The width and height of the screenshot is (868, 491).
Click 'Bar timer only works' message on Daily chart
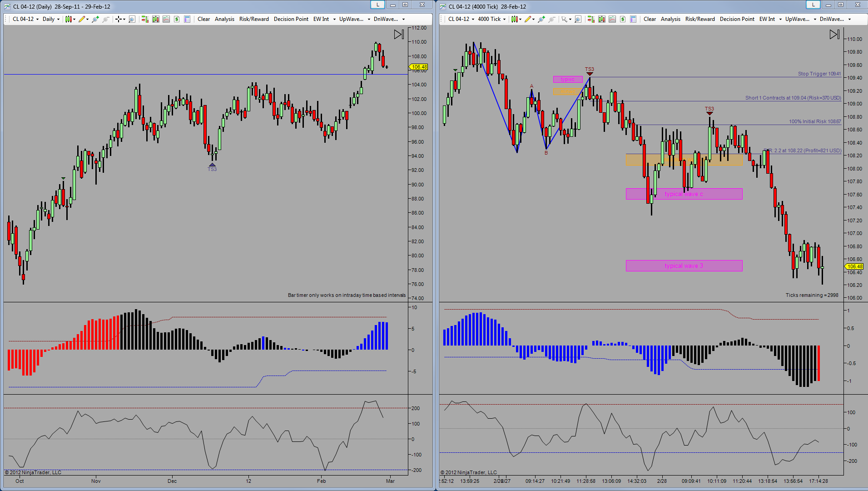[347, 295]
